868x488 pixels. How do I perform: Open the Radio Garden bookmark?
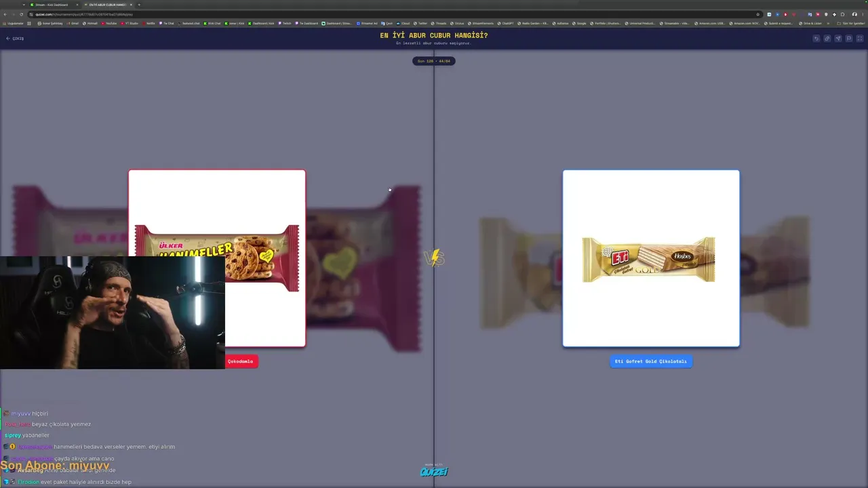pyautogui.click(x=532, y=23)
